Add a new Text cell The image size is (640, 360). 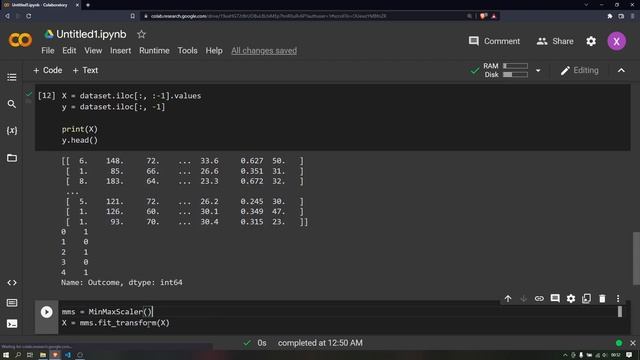tap(85, 70)
